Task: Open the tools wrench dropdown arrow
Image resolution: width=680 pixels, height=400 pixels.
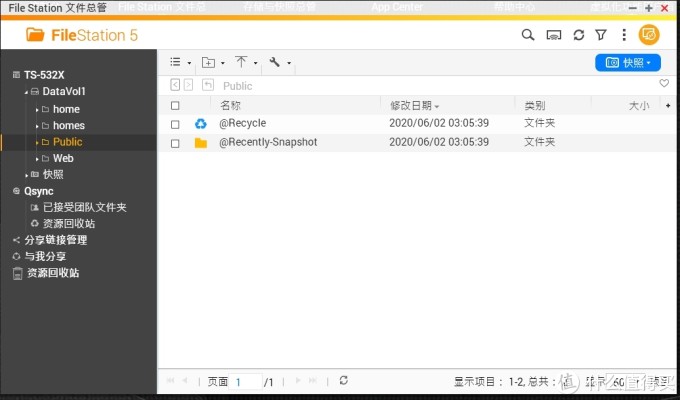Action: tap(289, 63)
